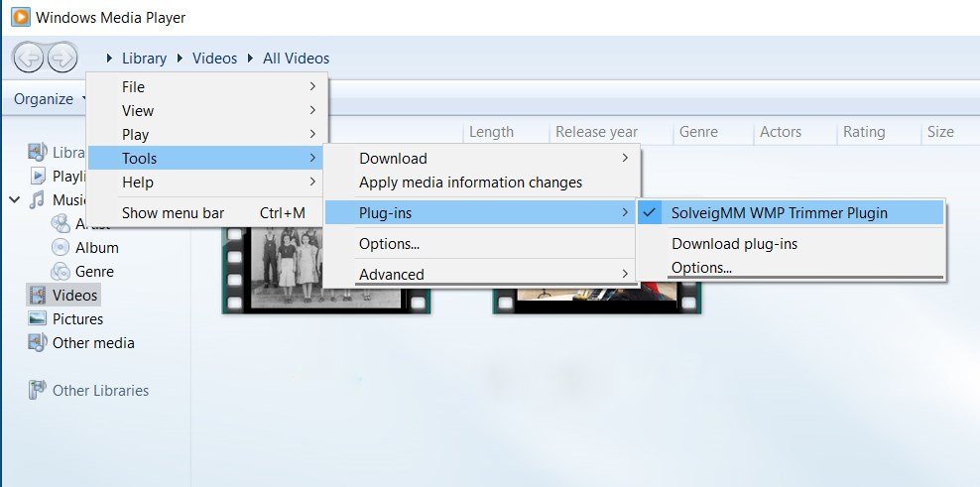The width and height of the screenshot is (980, 487).
Task: Click the Library icon in navigation pane
Action: click(38, 152)
